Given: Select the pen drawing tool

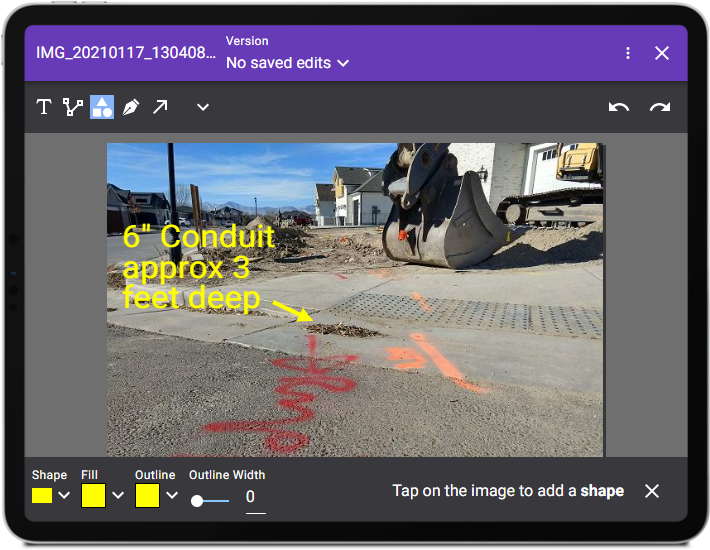Looking at the screenshot, I should point(131,107).
